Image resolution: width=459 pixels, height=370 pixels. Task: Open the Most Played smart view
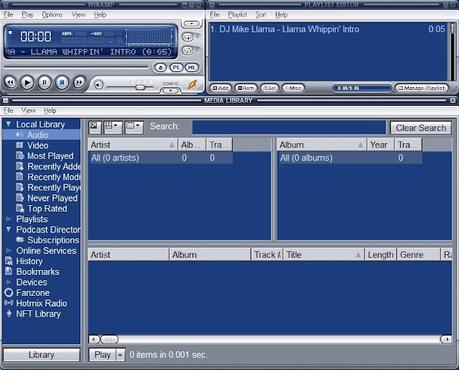pyautogui.click(x=50, y=156)
